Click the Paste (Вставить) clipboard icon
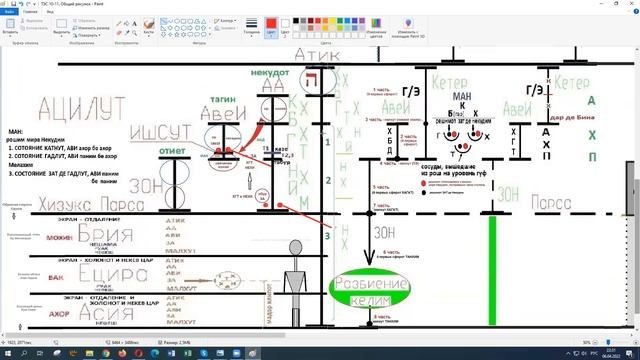This screenshot has height=360, width=640. point(10,23)
